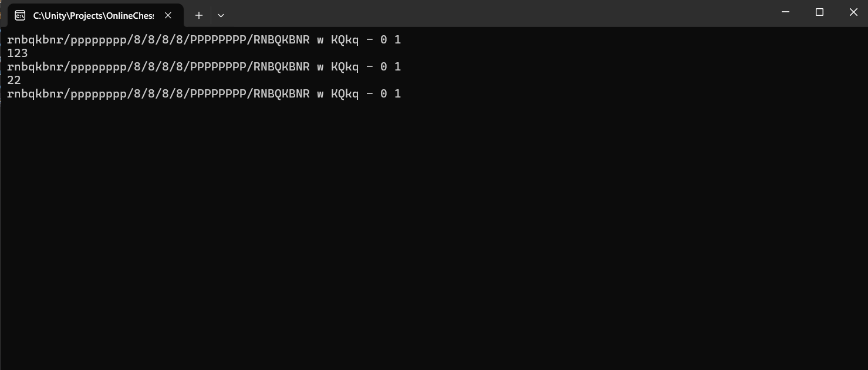Open a new terminal tab
Image resolution: width=868 pixels, height=370 pixels.
tap(199, 16)
